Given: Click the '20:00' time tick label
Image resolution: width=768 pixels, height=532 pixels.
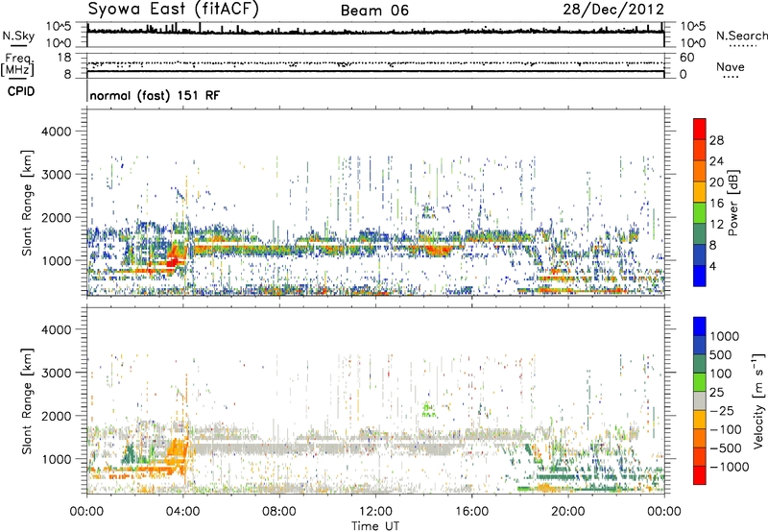Looking at the screenshot, I should click(568, 512).
